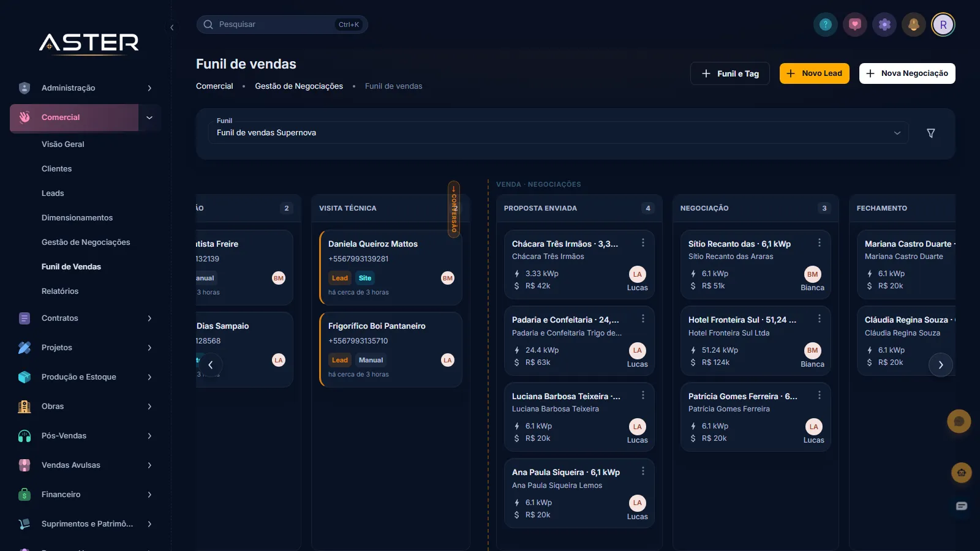This screenshot has width=980, height=551.
Task: Click the Gestão de Negociações breadcrumb link
Action: pyautogui.click(x=299, y=86)
